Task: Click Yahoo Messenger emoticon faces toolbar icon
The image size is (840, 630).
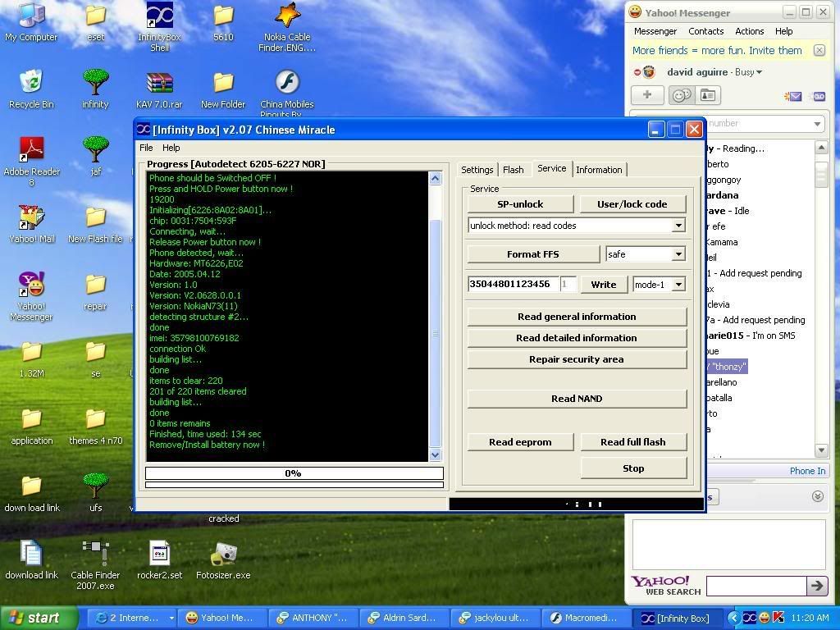Action: (682, 95)
